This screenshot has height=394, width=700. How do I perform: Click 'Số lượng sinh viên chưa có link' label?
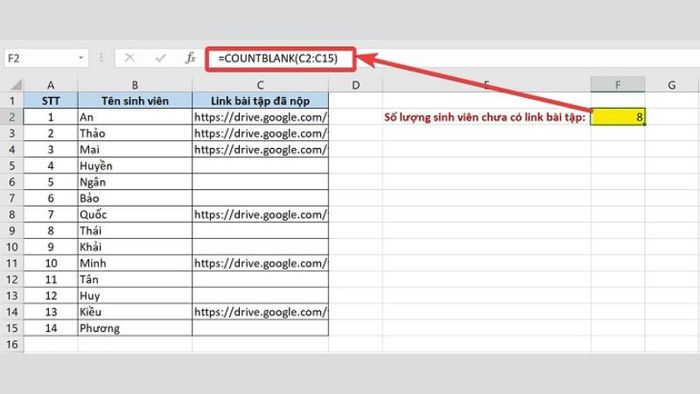pyautogui.click(x=484, y=117)
